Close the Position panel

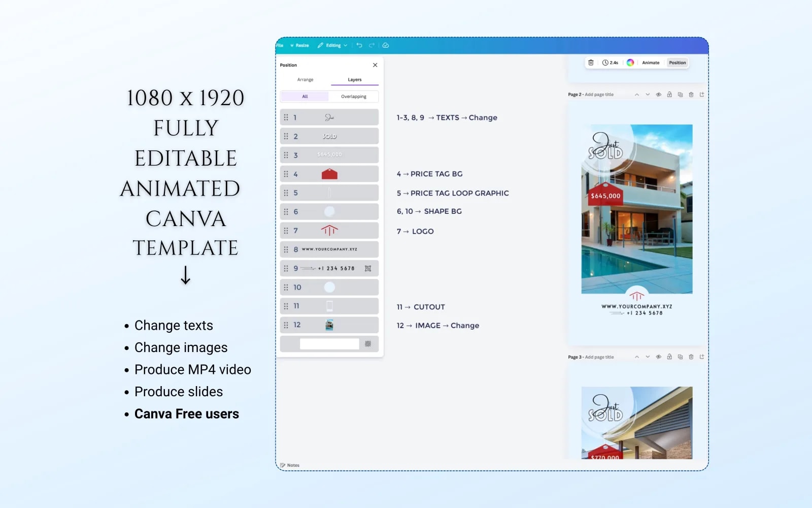[x=375, y=65]
